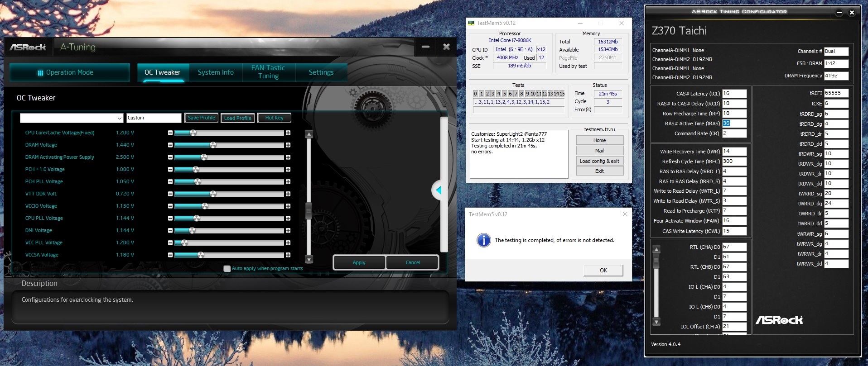
Task: Click the RAS# Active Time (tRAS) field
Action: (734, 124)
